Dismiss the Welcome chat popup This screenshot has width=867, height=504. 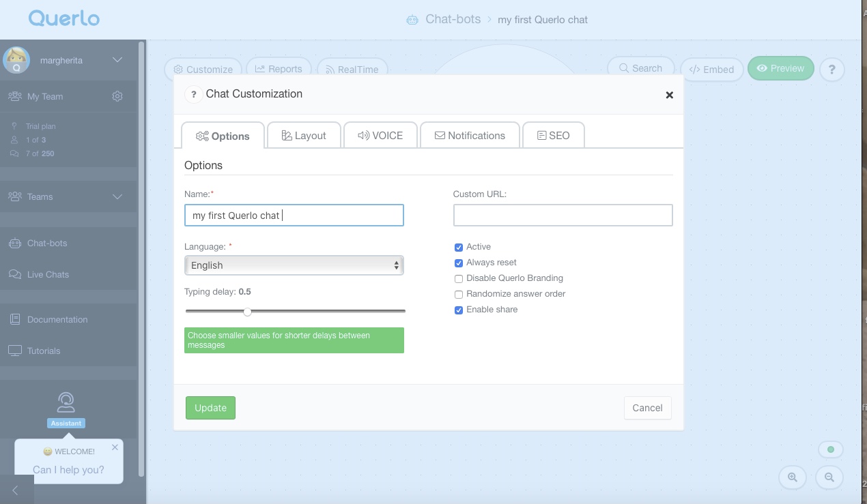click(x=115, y=447)
